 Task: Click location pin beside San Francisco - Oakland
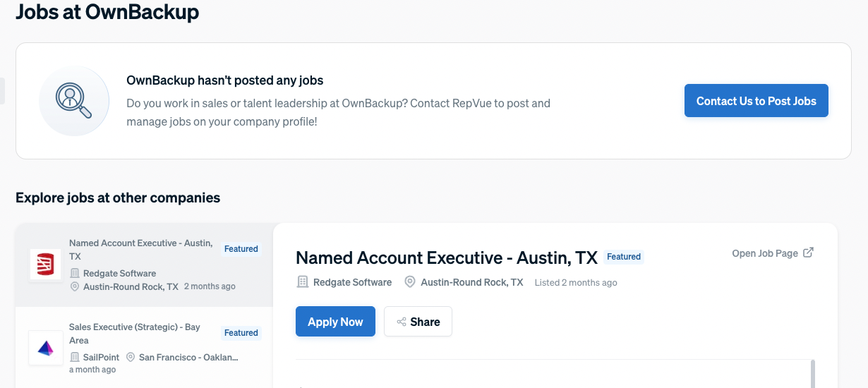tap(131, 357)
